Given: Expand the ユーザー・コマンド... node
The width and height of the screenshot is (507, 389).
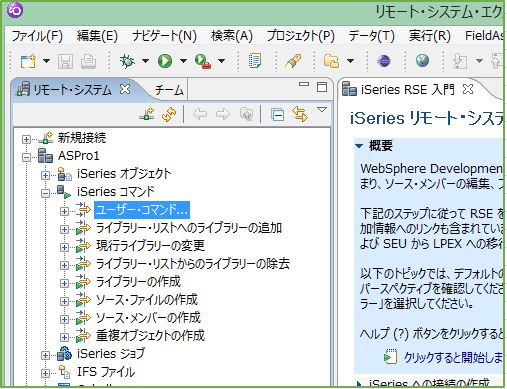Looking at the screenshot, I should point(64,211).
